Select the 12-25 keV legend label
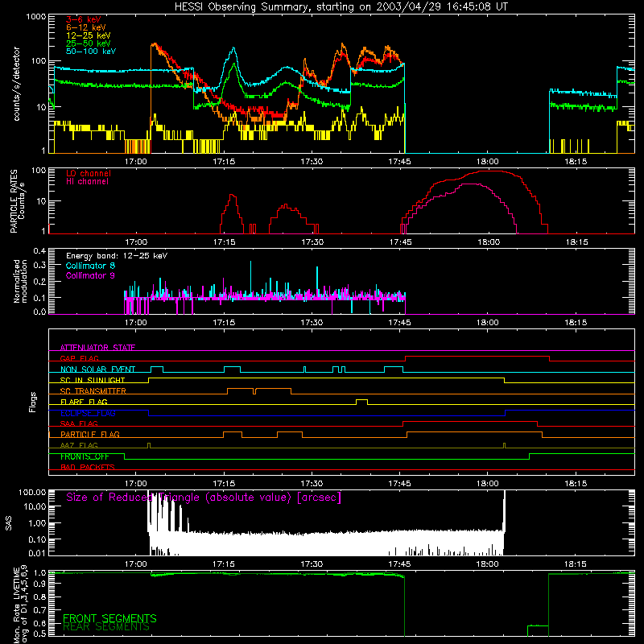The width and height of the screenshot is (644, 644). (x=89, y=35)
